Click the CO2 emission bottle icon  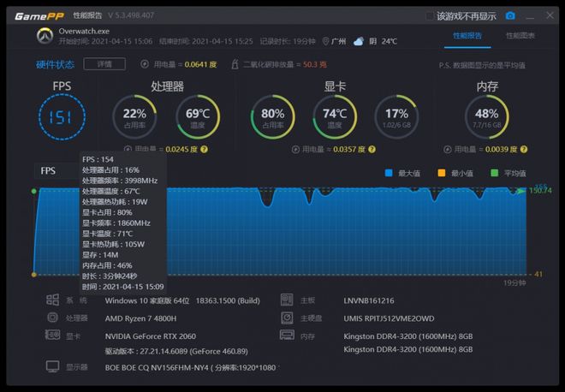[x=235, y=64]
